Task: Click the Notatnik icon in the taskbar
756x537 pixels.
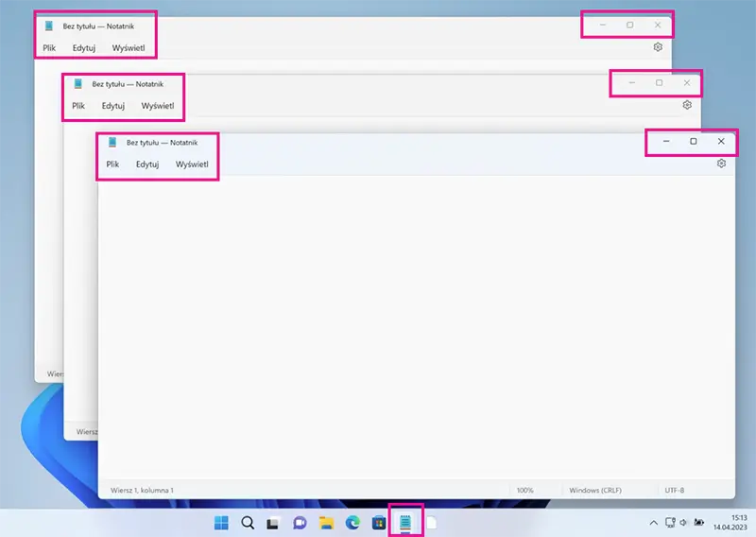Action: pyautogui.click(x=405, y=522)
